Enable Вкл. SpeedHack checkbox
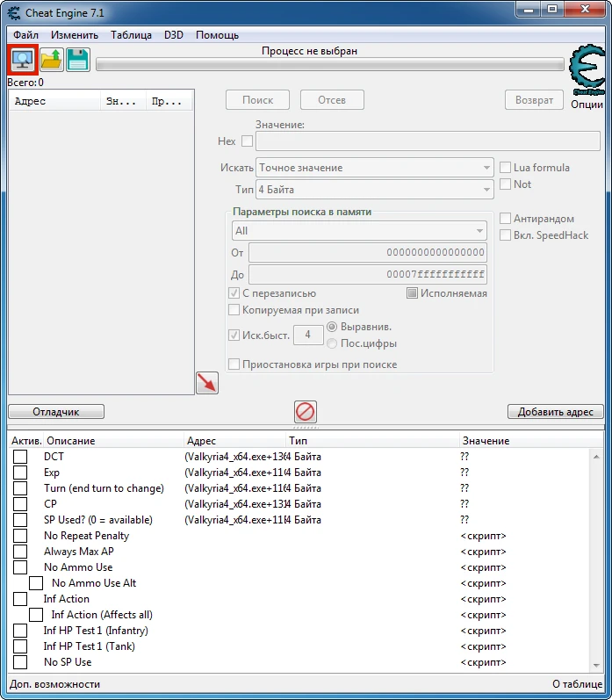The width and height of the screenshot is (612, 700). point(505,235)
